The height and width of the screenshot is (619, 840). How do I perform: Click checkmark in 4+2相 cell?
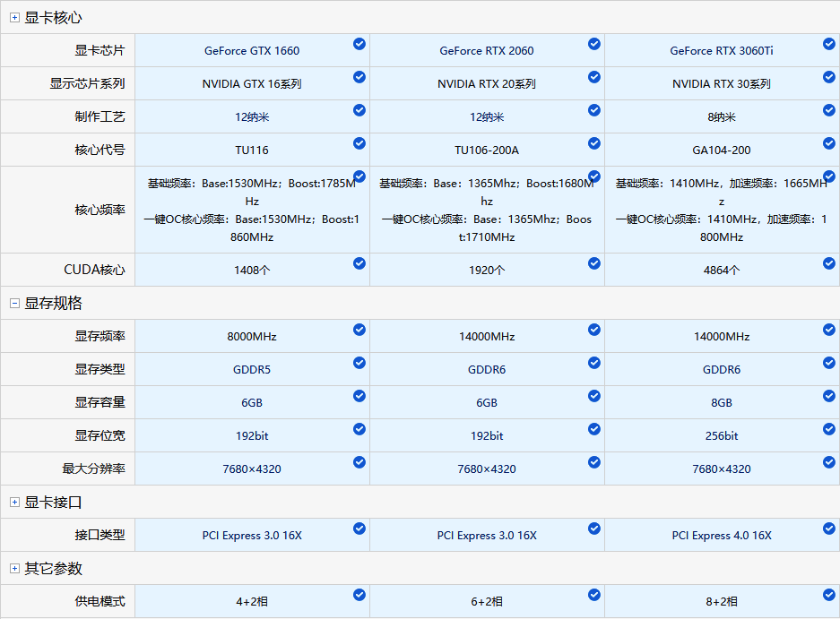(359, 595)
